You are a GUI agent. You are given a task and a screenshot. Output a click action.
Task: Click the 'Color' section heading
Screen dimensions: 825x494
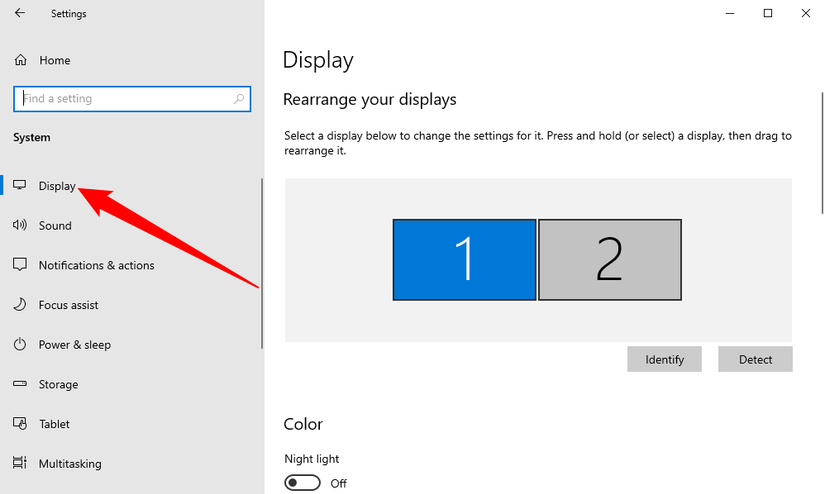pyautogui.click(x=303, y=424)
